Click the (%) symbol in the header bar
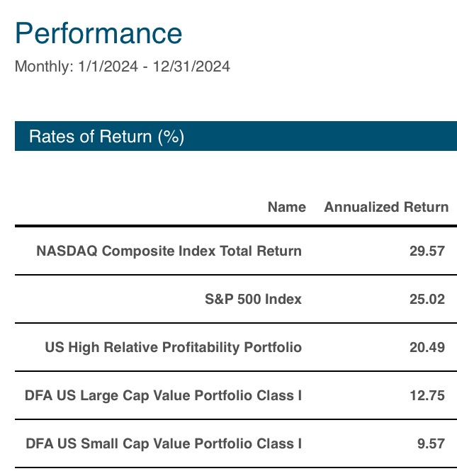 171,137
